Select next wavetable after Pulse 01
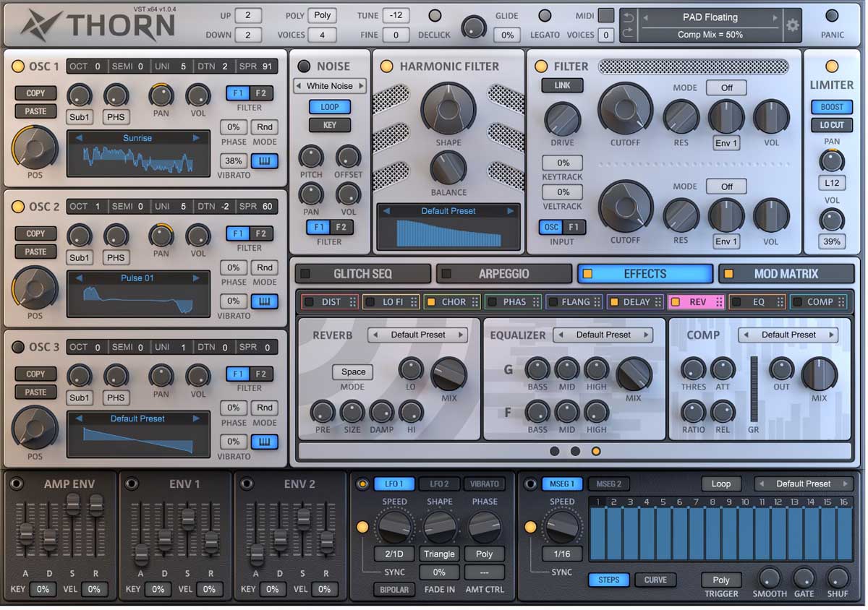Image resolution: width=868 pixels, height=610 pixels. click(196, 278)
